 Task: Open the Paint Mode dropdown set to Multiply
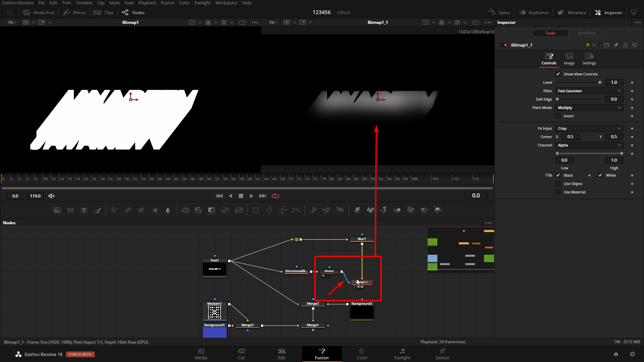click(589, 108)
